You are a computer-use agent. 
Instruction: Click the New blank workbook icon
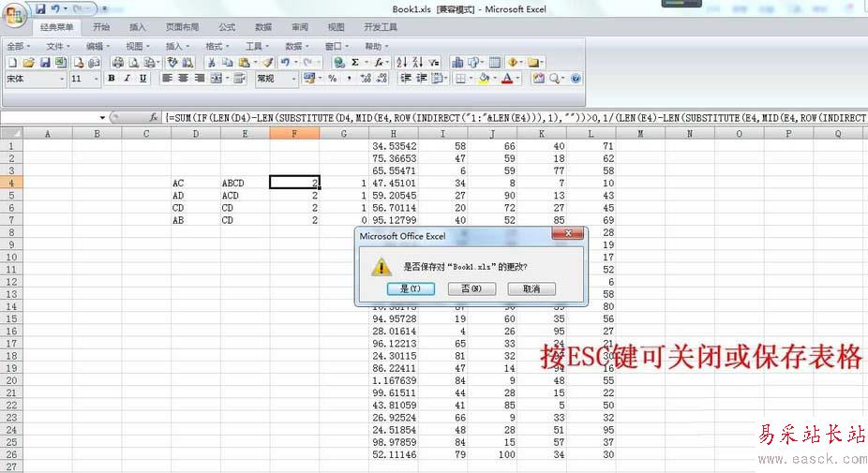click(x=12, y=63)
